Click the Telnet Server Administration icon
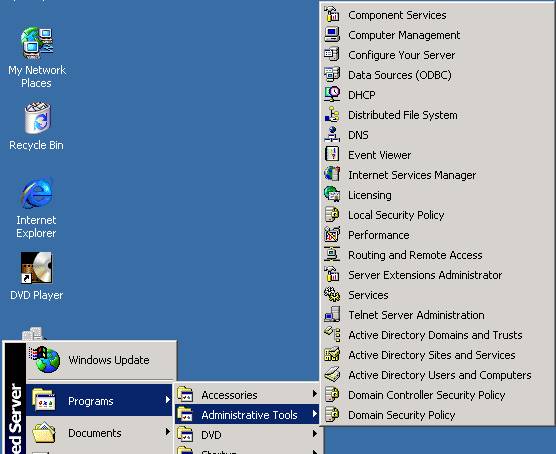The image size is (556, 454). [332, 314]
